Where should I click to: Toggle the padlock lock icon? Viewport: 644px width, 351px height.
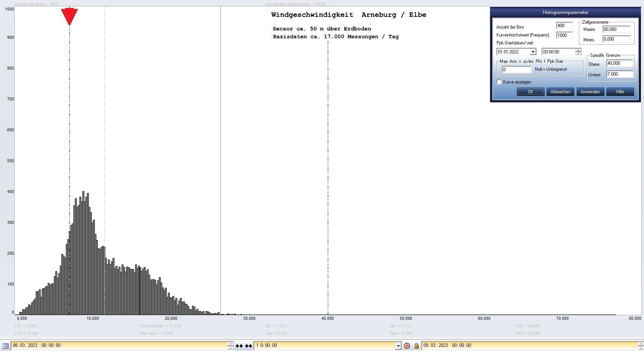(x=416, y=346)
